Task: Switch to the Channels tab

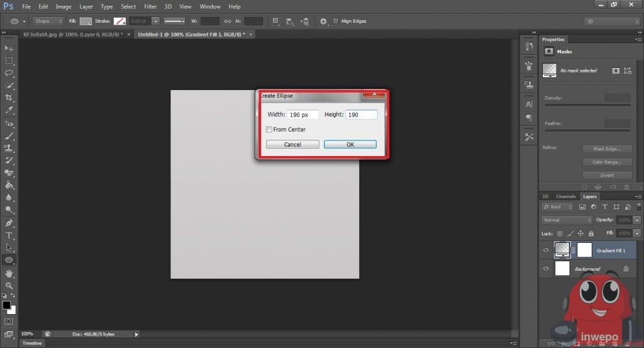Action: click(565, 196)
